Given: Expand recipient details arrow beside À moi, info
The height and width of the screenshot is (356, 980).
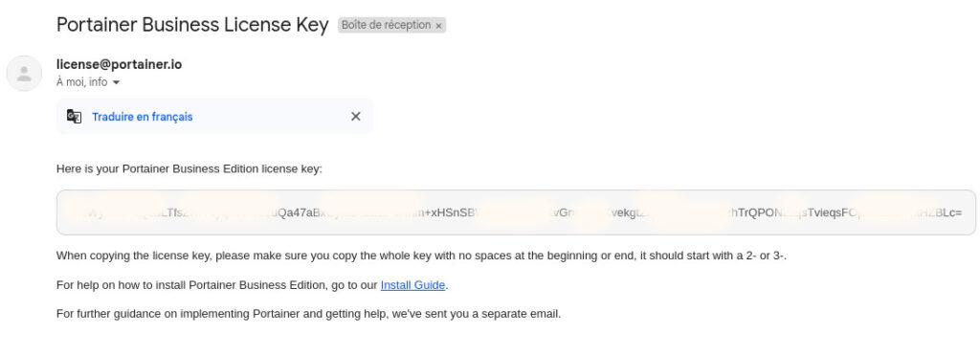Looking at the screenshot, I should [116, 82].
